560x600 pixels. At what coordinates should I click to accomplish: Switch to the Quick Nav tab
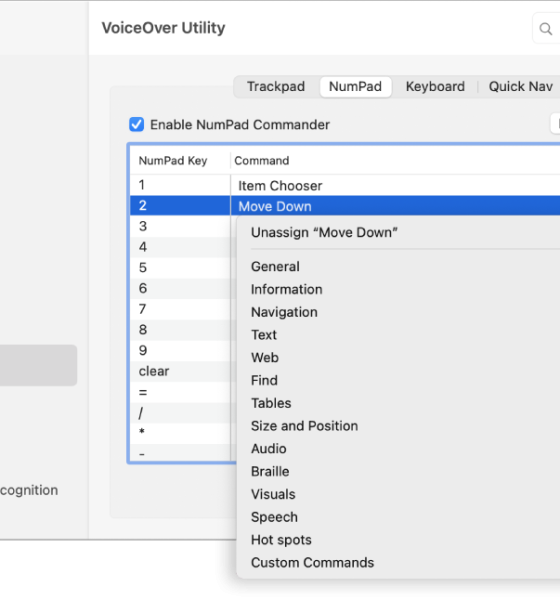521,86
